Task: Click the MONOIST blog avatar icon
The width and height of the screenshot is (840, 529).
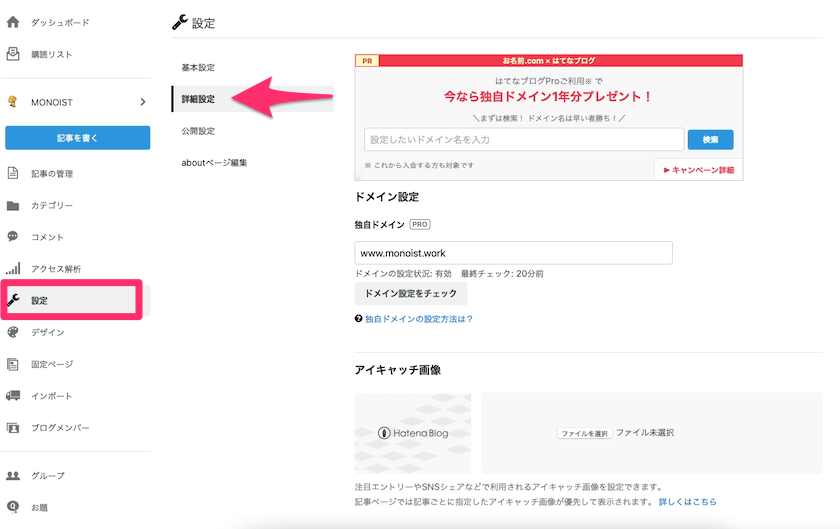Action: tap(13, 101)
